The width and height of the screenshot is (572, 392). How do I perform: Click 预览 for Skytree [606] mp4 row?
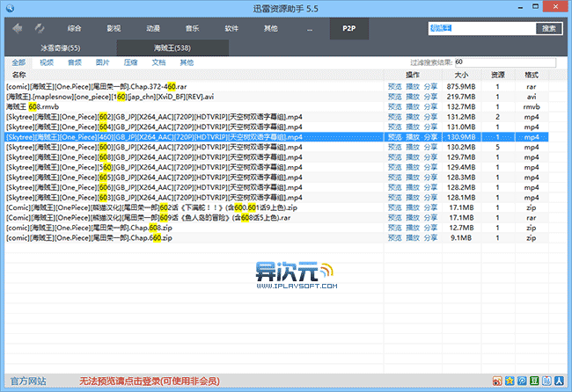coord(395,187)
